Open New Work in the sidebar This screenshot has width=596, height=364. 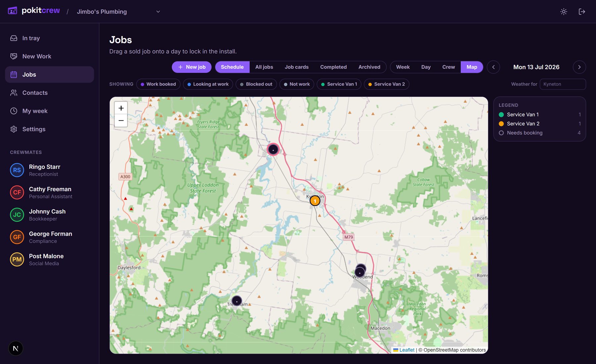tap(49, 56)
